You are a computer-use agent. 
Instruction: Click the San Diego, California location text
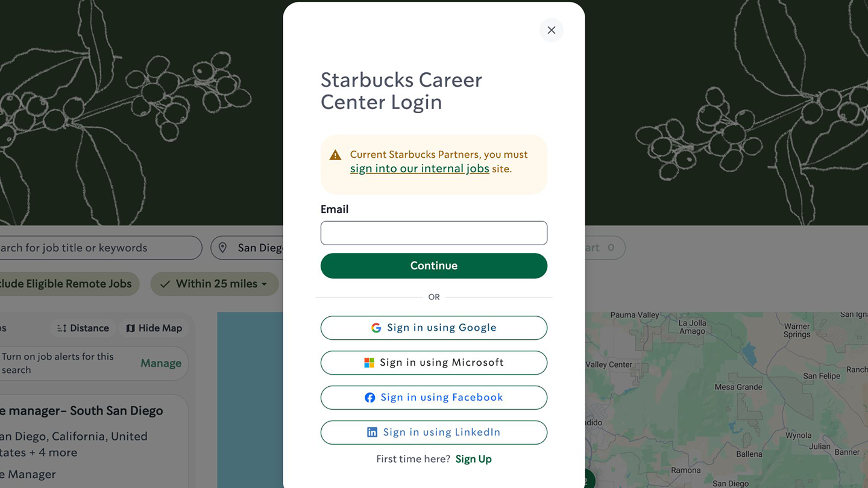coord(74,444)
